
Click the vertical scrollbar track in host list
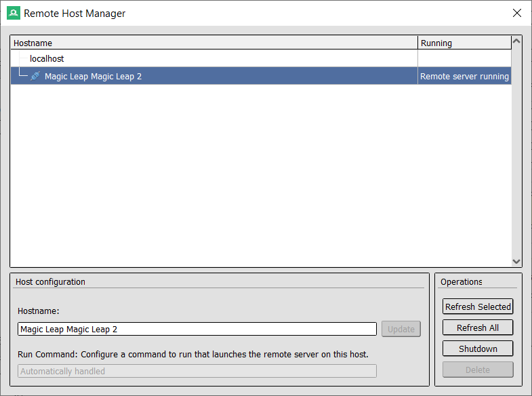coord(517,149)
